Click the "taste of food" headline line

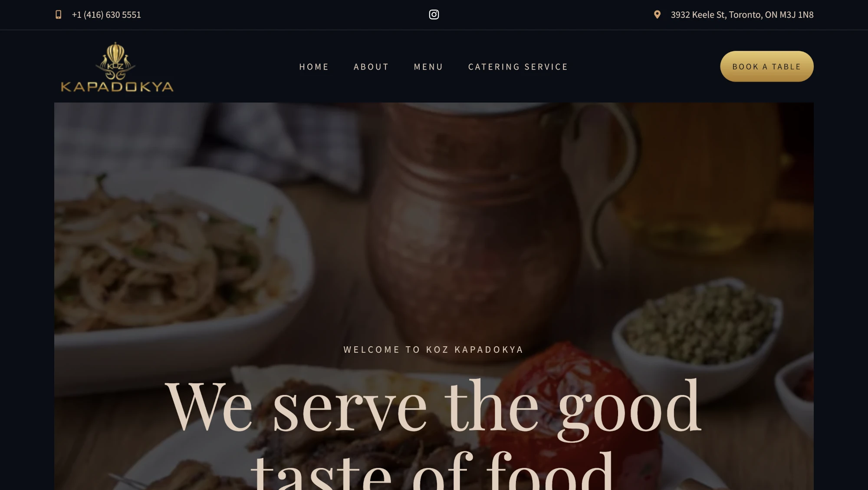pyautogui.click(x=432, y=471)
